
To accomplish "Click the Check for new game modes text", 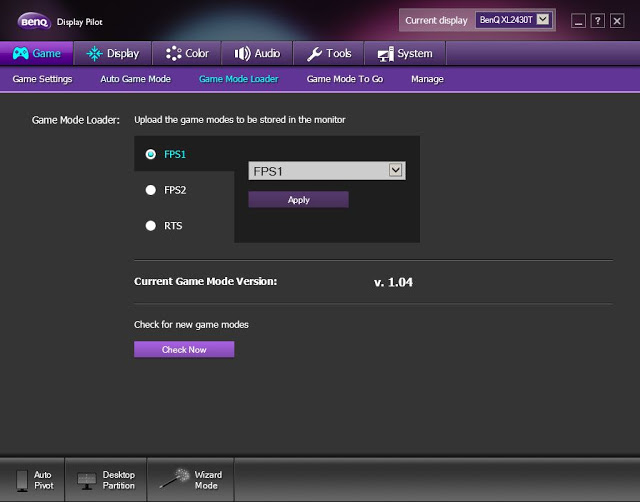I will (x=191, y=325).
